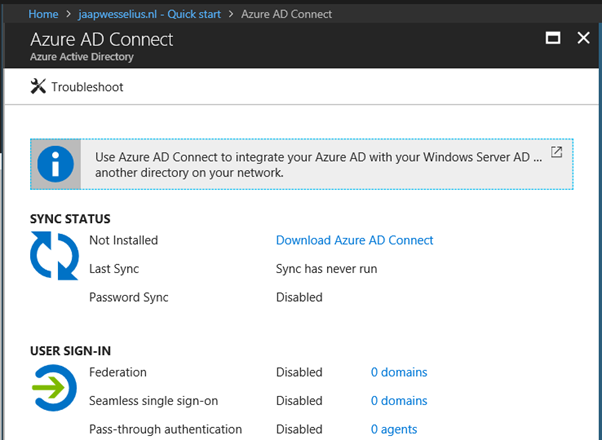The width and height of the screenshot is (602, 440).
Task: Click the USER SIGN-IN section header
Action: [x=70, y=350]
